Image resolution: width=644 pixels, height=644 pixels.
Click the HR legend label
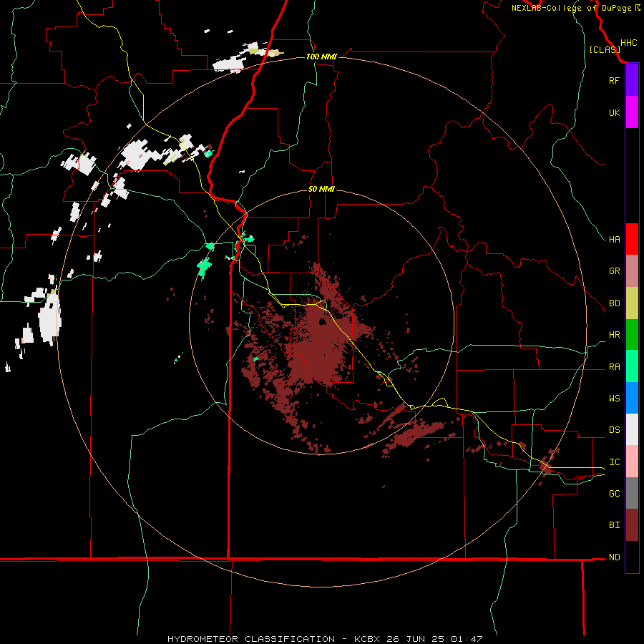pyautogui.click(x=614, y=335)
